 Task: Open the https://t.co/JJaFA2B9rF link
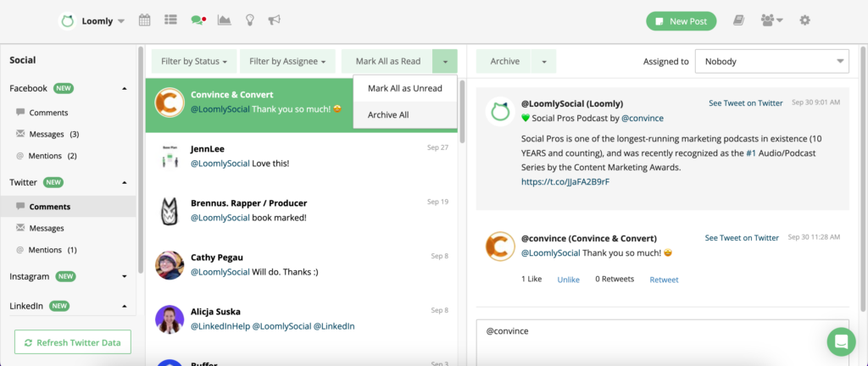click(x=565, y=181)
